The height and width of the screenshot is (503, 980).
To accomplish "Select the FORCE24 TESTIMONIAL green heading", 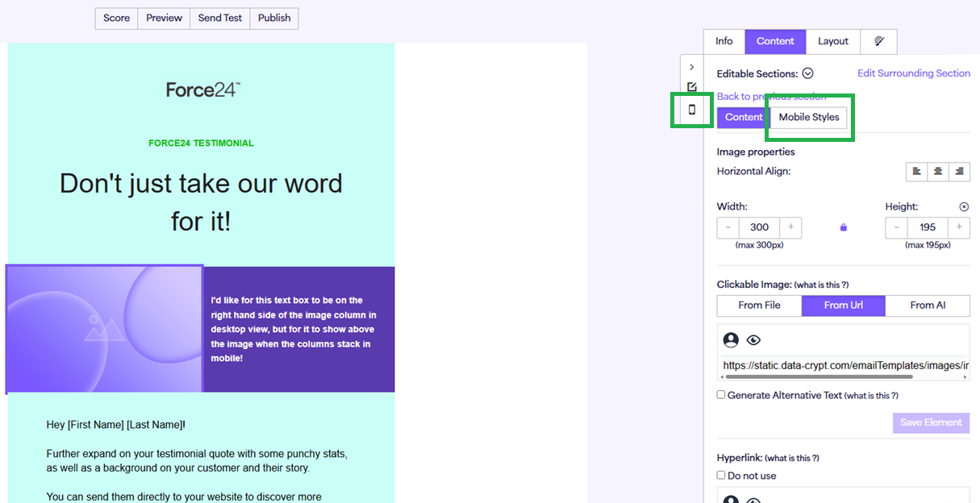I will coord(201,143).
